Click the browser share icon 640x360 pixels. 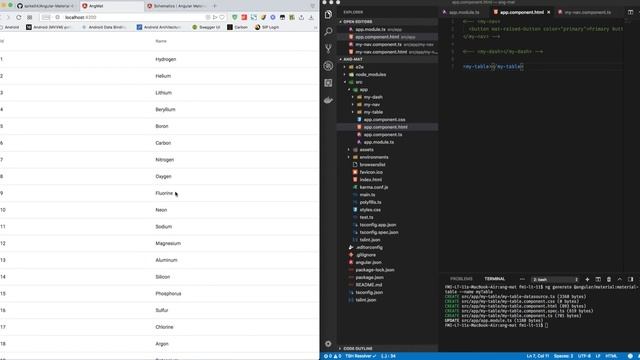point(301,18)
